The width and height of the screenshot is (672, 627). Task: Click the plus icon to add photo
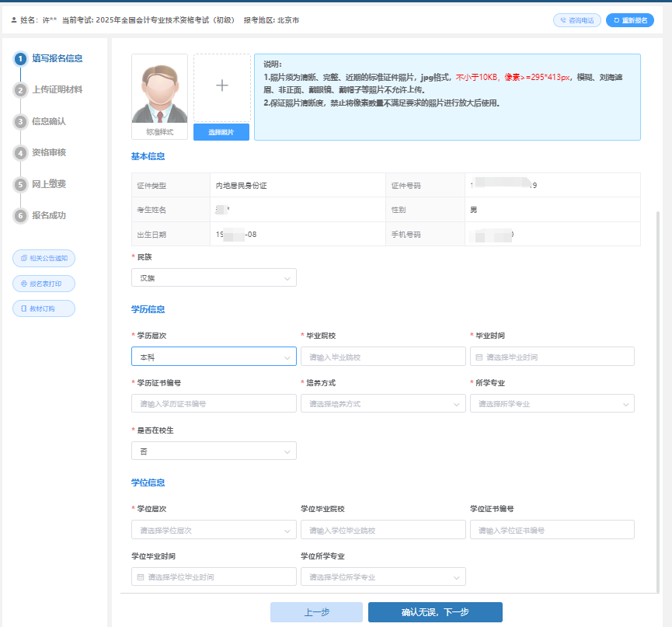[222, 85]
